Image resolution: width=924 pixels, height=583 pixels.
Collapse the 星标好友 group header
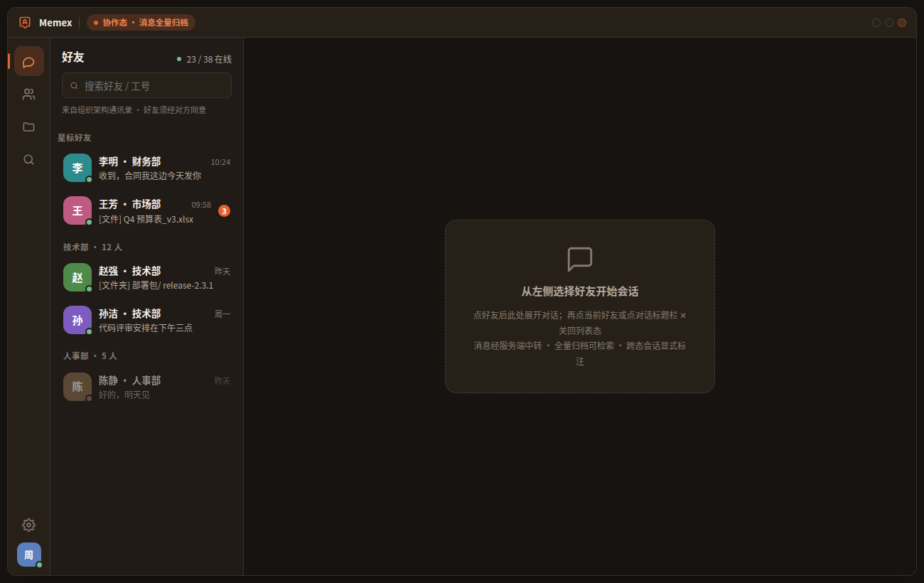click(x=75, y=138)
